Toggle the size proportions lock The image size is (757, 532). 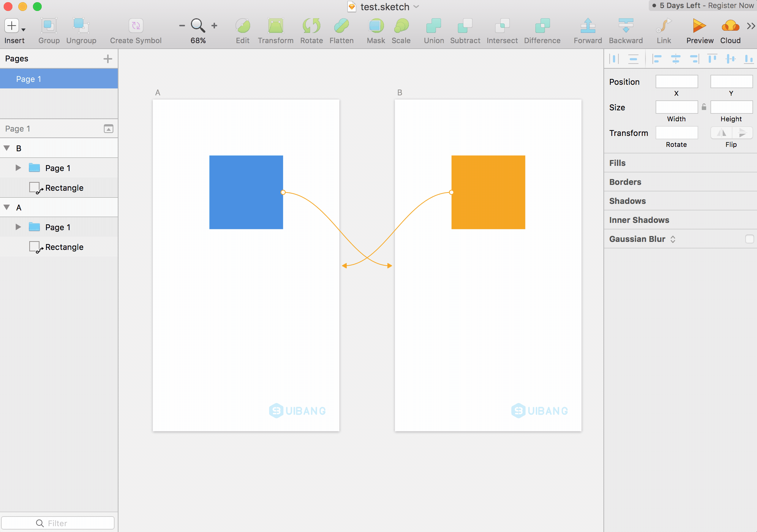point(704,107)
